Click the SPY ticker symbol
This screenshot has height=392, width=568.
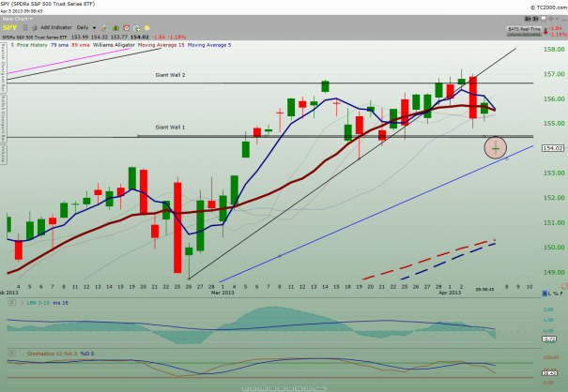[9, 28]
